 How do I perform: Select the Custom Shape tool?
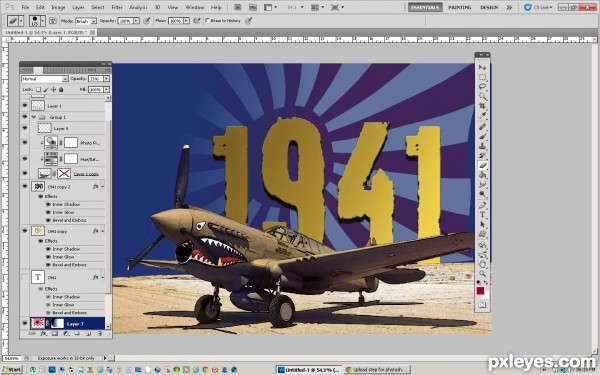tap(483, 234)
